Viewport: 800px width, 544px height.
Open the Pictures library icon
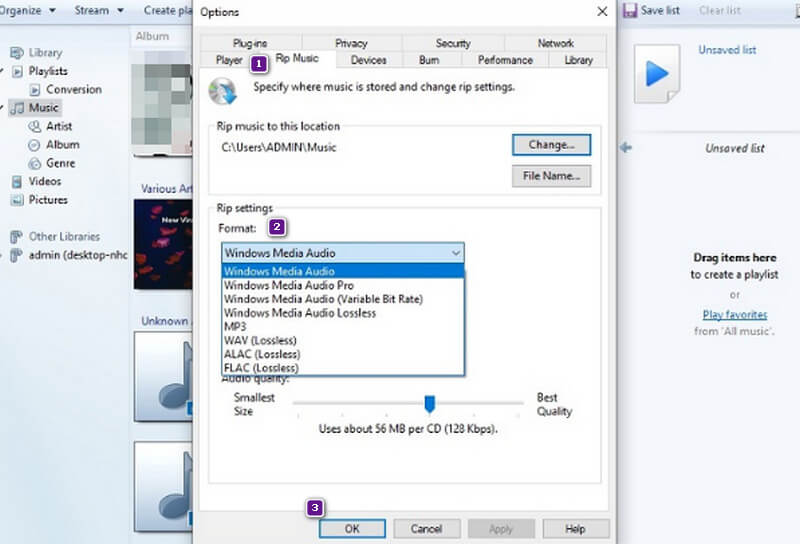click(17, 200)
